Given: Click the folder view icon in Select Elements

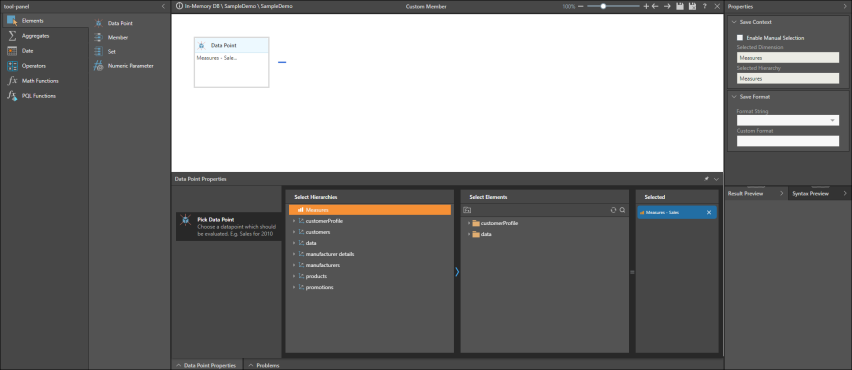Looking at the screenshot, I should coord(467,210).
